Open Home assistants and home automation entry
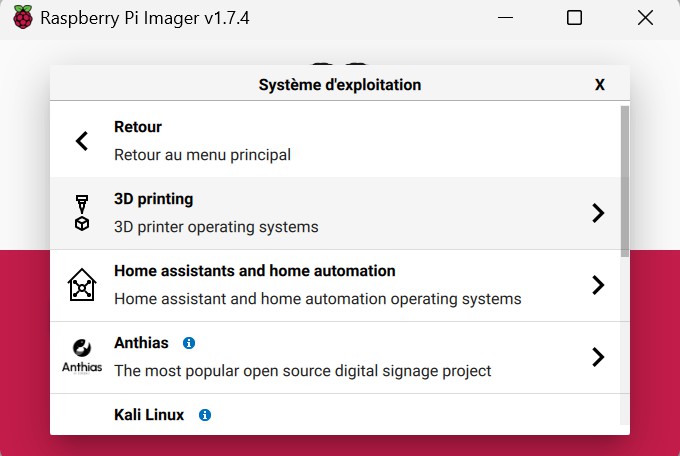Image resolution: width=680 pixels, height=456 pixels. pos(335,285)
